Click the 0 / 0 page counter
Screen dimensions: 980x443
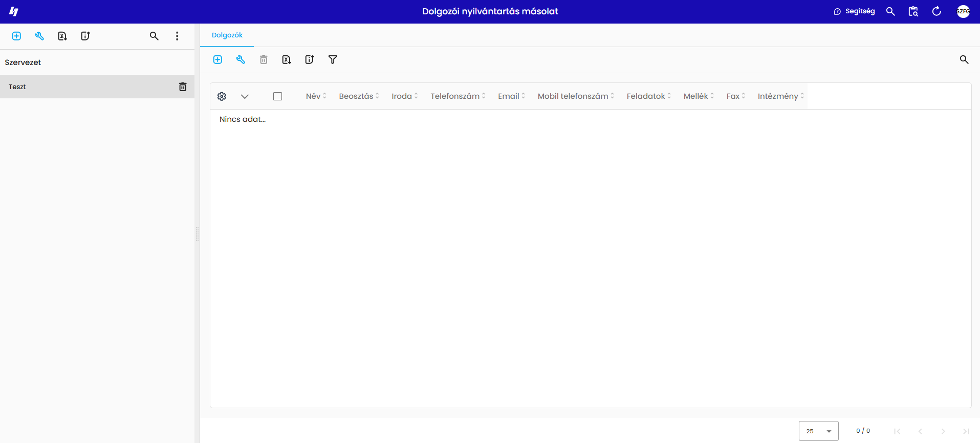pos(863,431)
